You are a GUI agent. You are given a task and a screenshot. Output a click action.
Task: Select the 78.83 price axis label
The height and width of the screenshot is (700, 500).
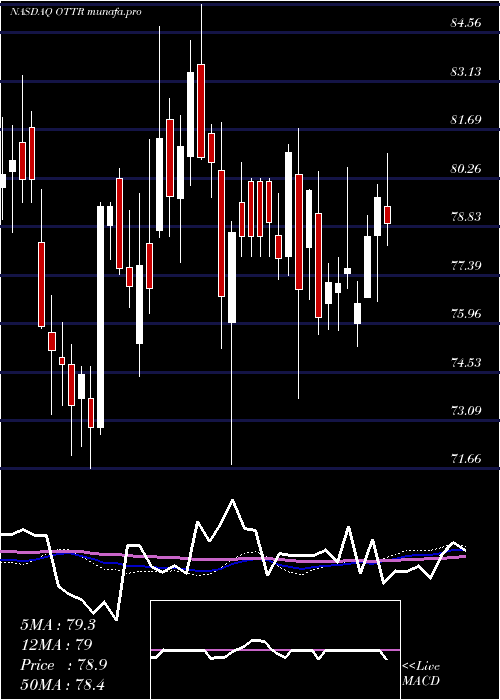point(466,217)
